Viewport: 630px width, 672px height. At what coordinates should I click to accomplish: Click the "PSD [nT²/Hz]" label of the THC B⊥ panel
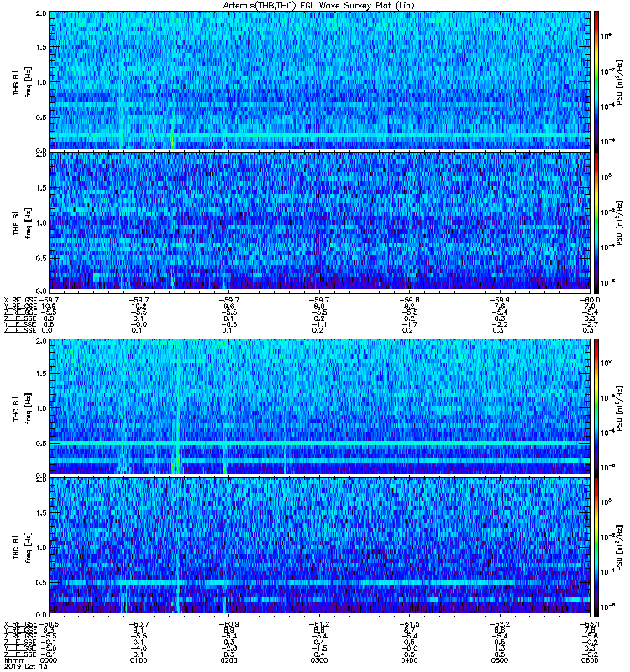(619, 407)
